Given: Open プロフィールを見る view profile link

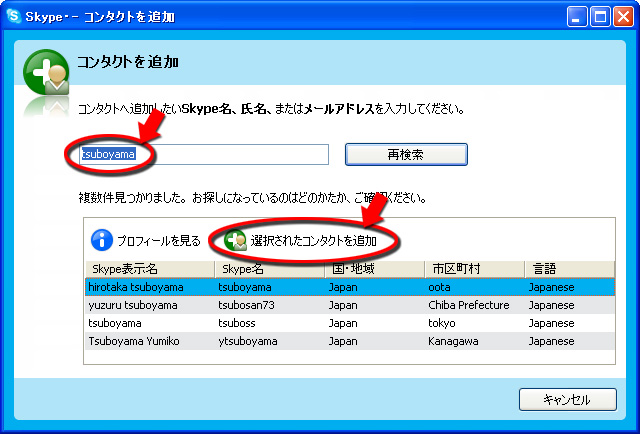Looking at the screenshot, I should [x=159, y=240].
